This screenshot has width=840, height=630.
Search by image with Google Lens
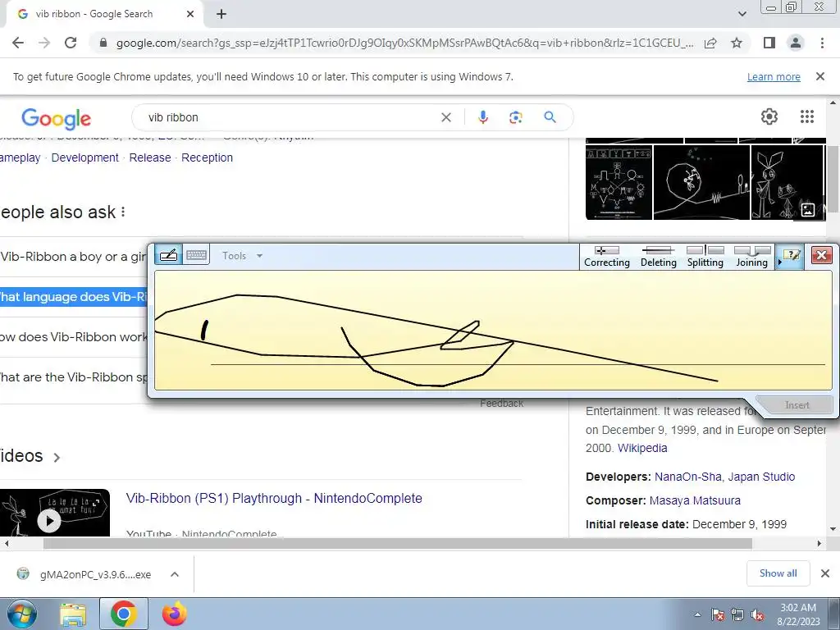pos(515,117)
